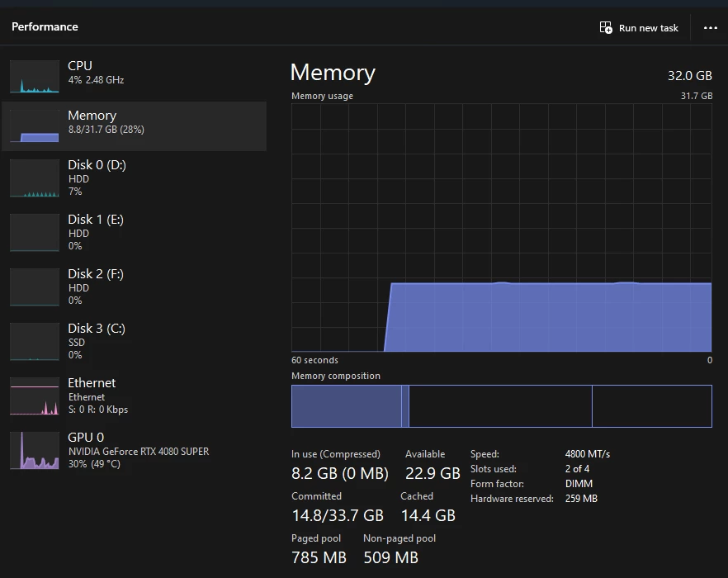Click the Memory usage graph label
The image size is (728, 578).
pos(322,96)
